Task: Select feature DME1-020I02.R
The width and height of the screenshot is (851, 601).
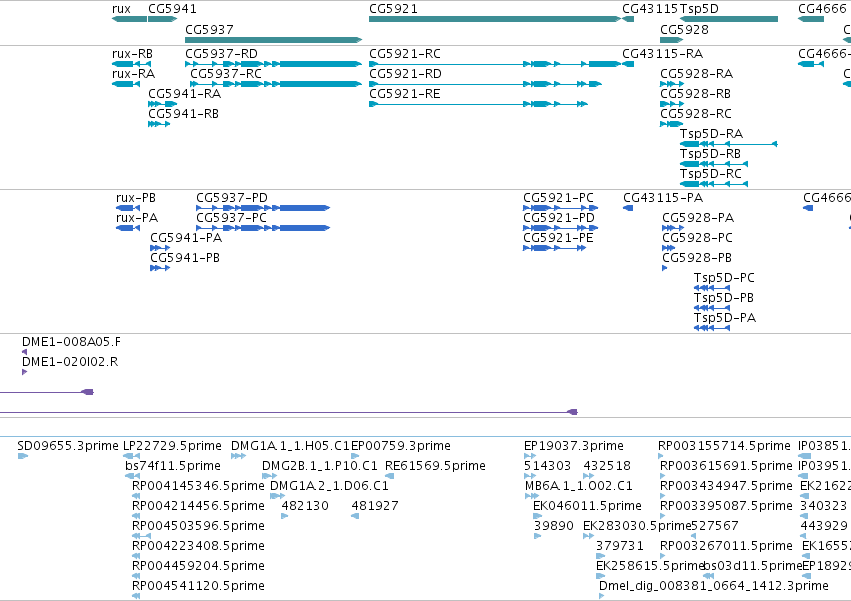Action: (24, 372)
